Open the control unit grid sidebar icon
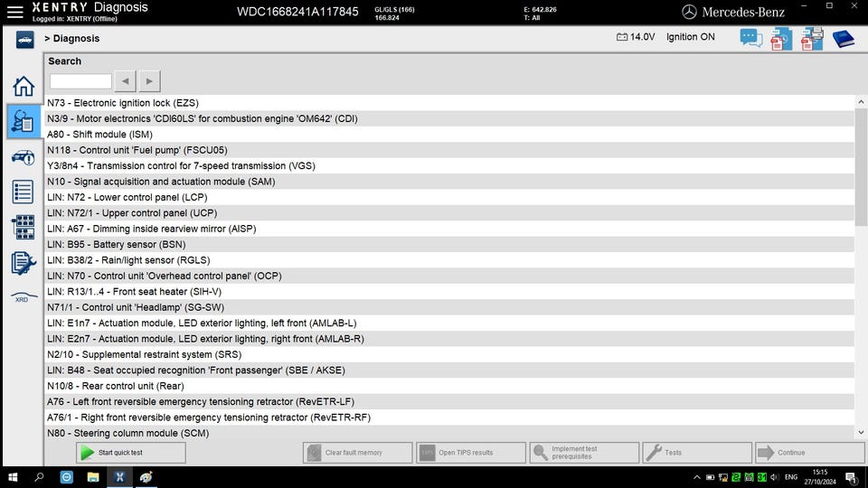868x488 pixels. pos(24,227)
